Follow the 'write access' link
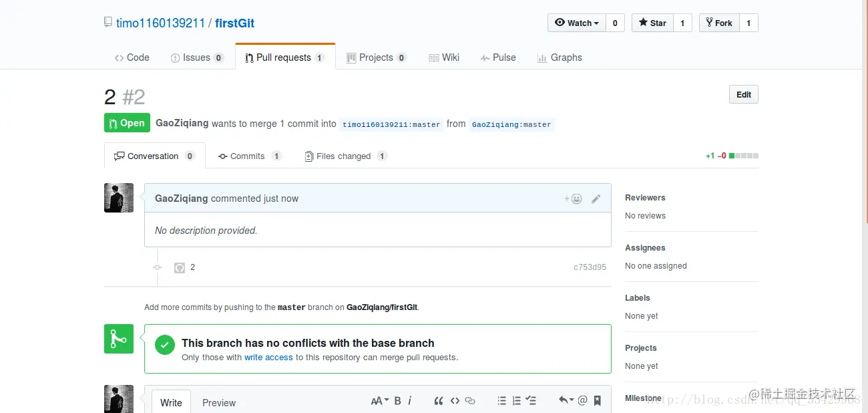Viewport: 868px width, 413px height. click(x=268, y=358)
